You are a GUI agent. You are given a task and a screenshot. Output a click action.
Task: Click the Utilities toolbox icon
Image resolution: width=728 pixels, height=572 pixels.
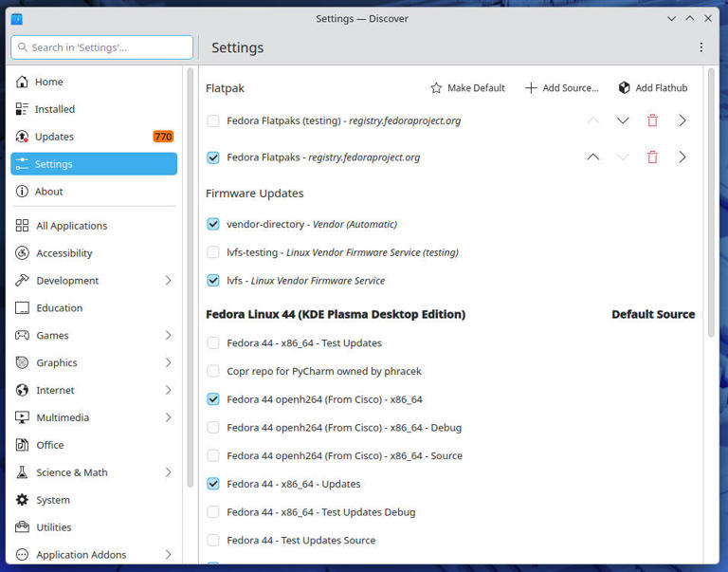coord(22,527)
